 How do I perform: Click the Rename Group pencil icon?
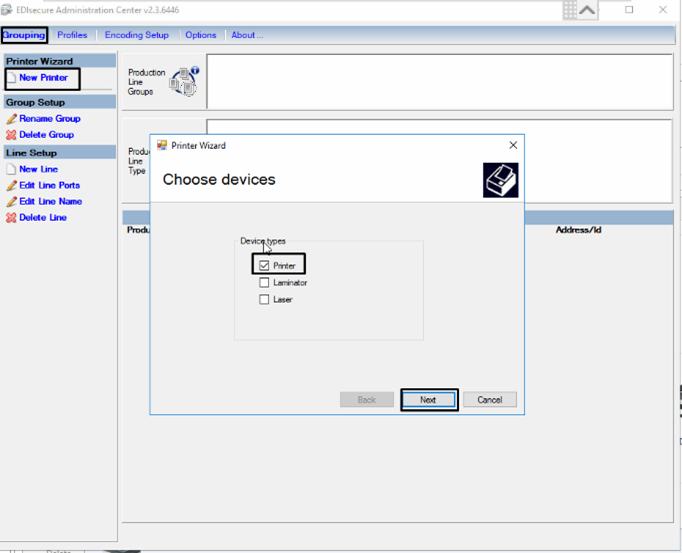pos(11,119)
